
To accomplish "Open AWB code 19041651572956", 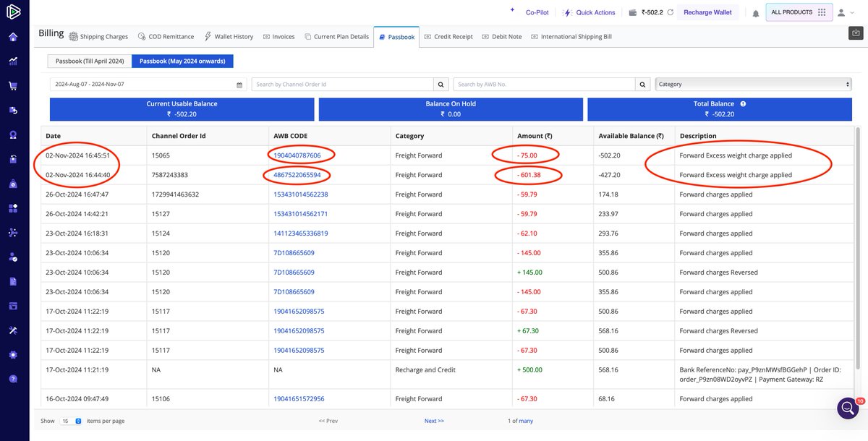I will 299,399.
